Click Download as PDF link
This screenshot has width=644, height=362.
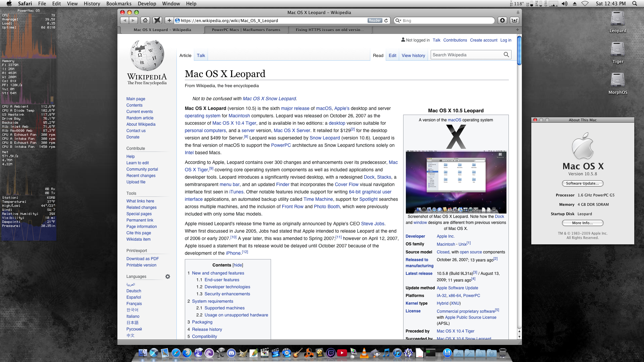click(x=143, y=259)
